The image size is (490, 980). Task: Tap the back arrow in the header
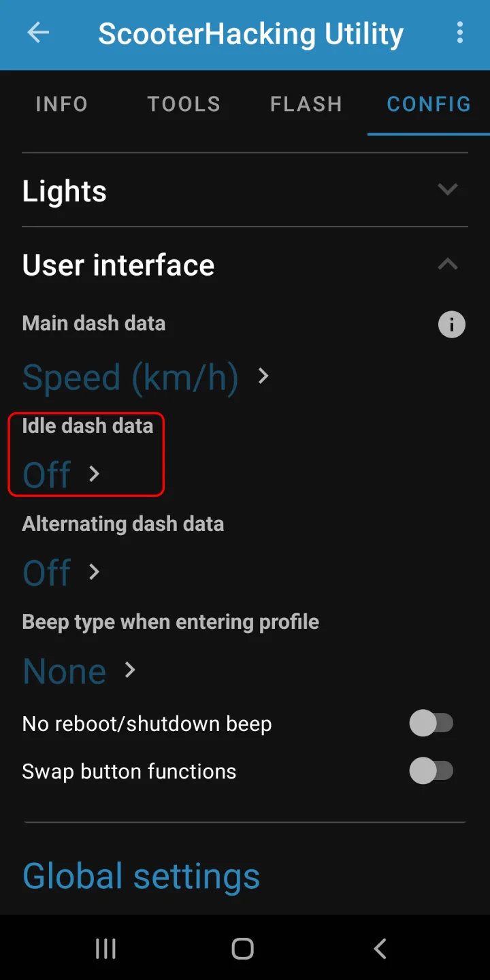(38, 33)
